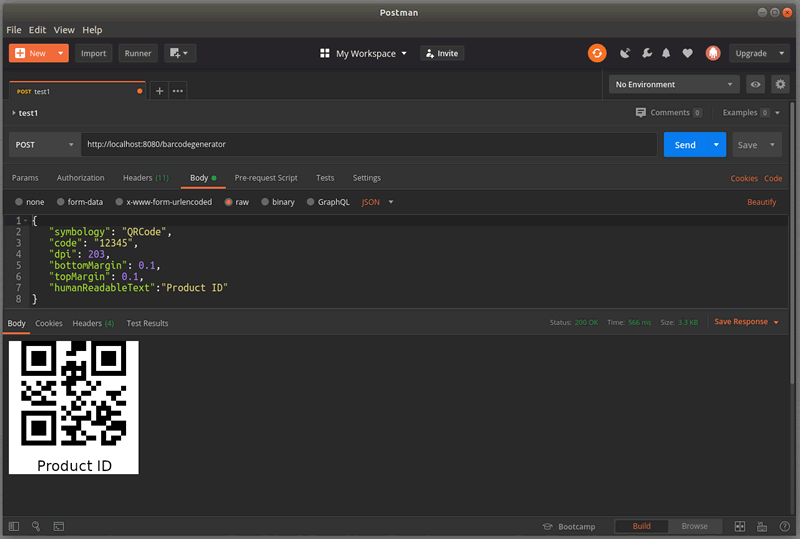Open the New button dropdown arrow
Screen dimensions: 800x539
point(61,53)
